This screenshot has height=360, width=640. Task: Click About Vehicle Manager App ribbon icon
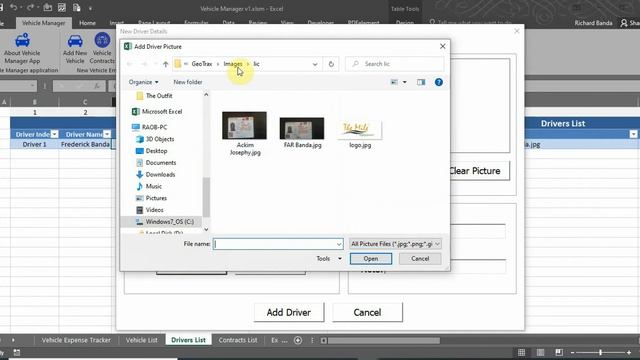22,49
